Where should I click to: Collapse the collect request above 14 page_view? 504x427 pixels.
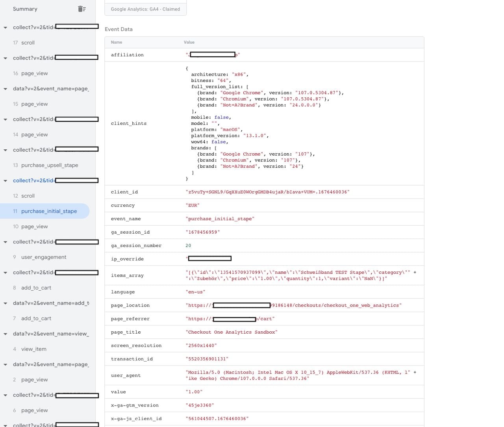[x=6, y=119]
